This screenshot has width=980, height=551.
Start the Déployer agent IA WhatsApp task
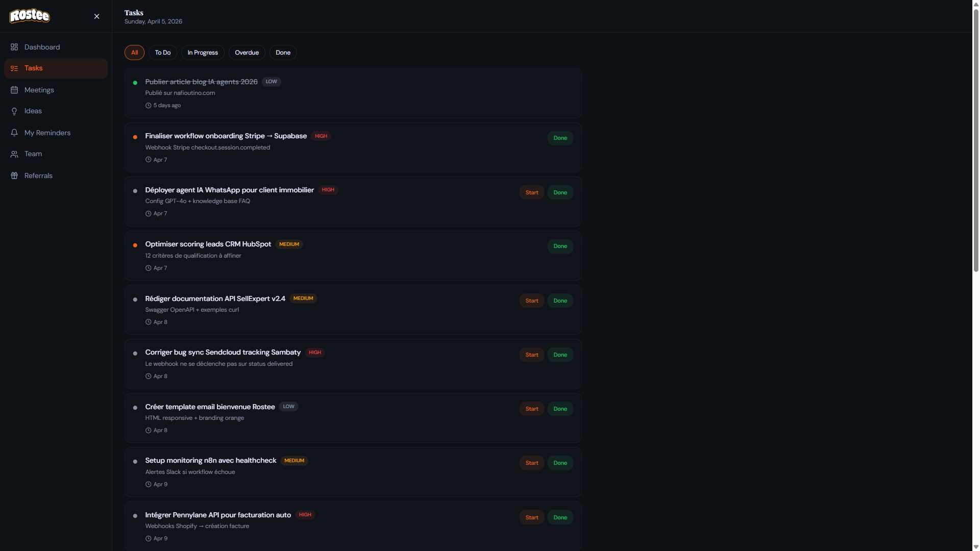(531, 192)
